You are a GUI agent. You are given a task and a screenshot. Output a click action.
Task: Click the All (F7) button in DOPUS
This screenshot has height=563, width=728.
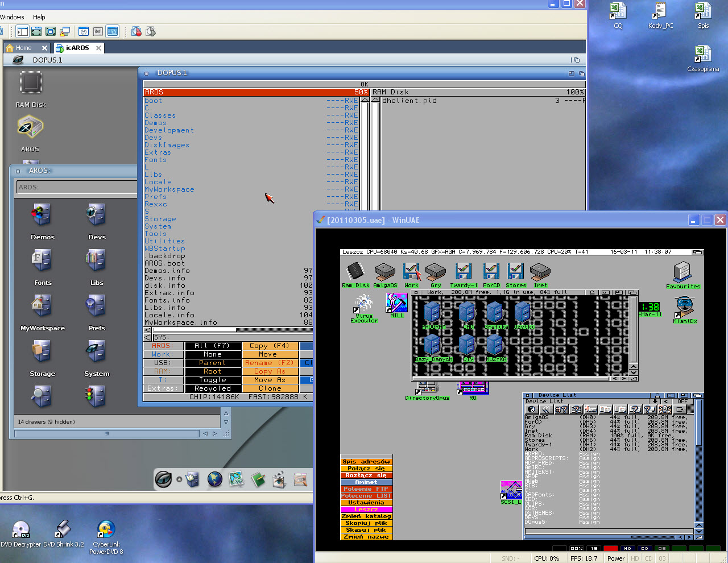point(212,346)
